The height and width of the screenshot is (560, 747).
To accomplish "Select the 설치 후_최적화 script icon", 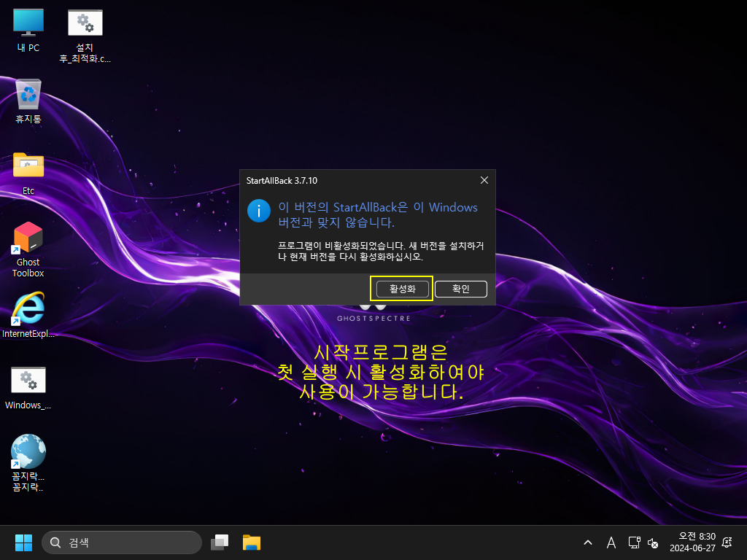I will (85, 35).
